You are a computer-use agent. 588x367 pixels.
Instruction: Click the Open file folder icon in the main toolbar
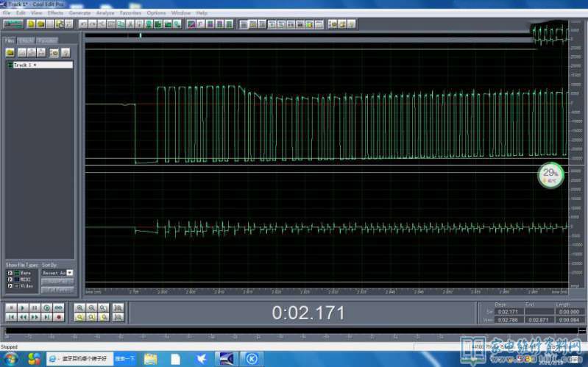tap(40, 24)
